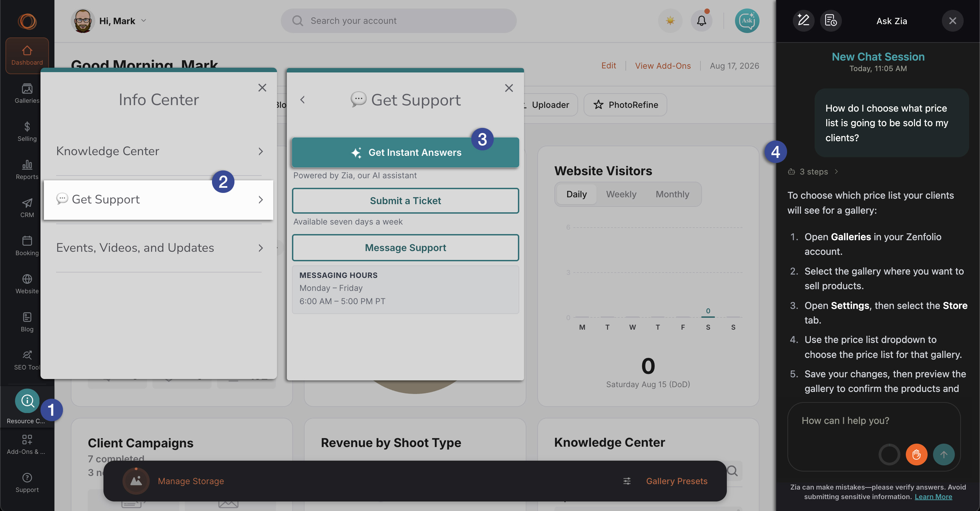This screenshot has width=980, height=511.
Task: Open the Learn More link
Action: pos(933,497)
